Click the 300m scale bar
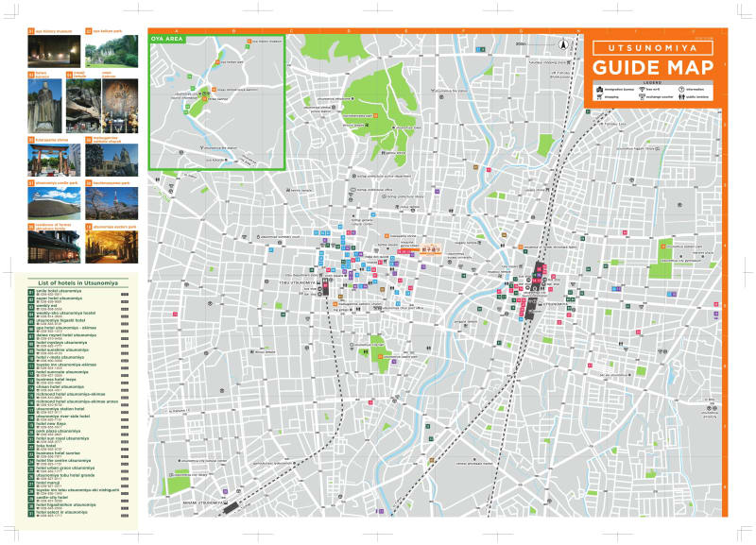This screenshot has height=545, width=756. 534,44
